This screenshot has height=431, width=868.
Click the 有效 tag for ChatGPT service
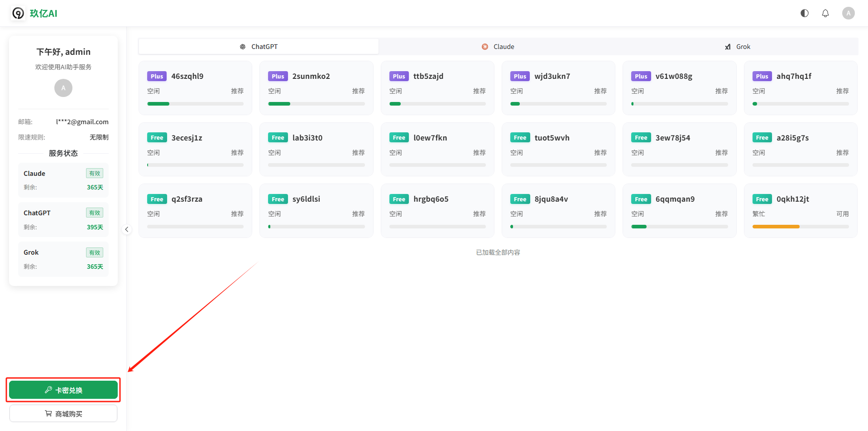pyautogui.click(x=95, y=213)
